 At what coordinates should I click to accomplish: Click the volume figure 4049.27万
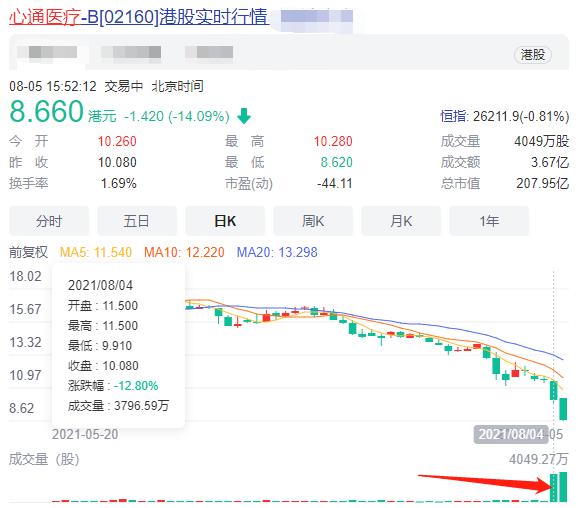(539, 459)
